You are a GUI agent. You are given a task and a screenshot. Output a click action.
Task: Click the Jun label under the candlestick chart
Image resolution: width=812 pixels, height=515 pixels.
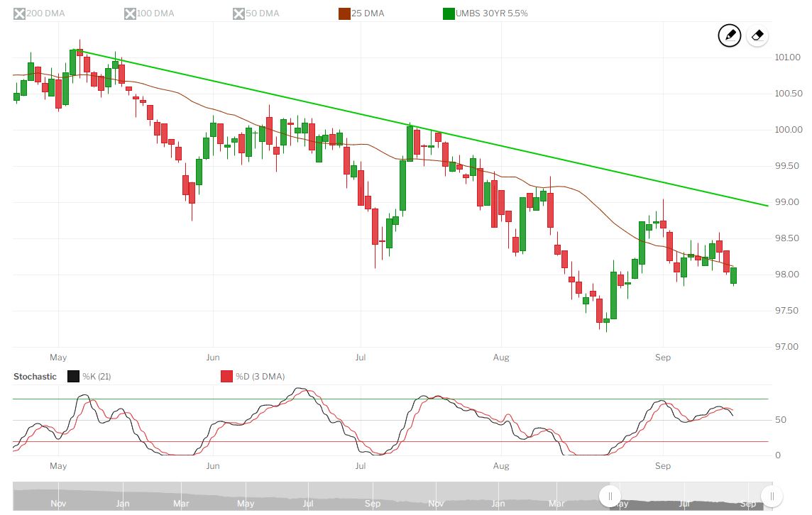coord(213,358)
